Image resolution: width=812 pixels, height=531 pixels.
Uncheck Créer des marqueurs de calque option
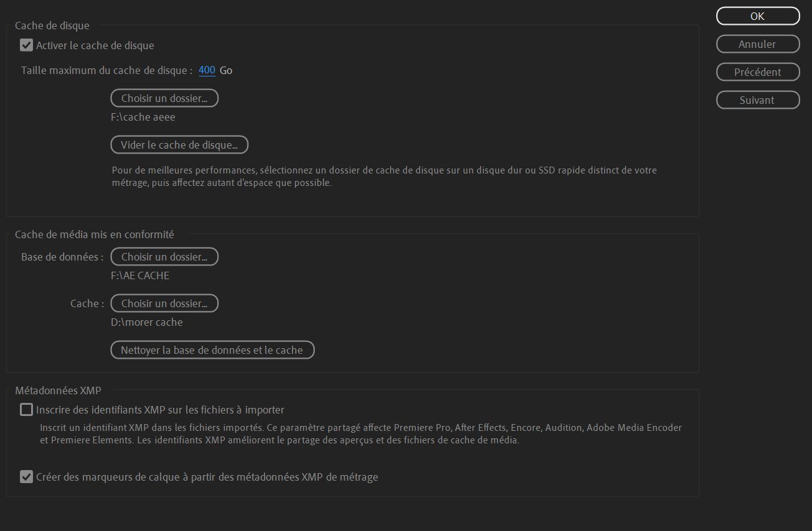coord(26,477)
